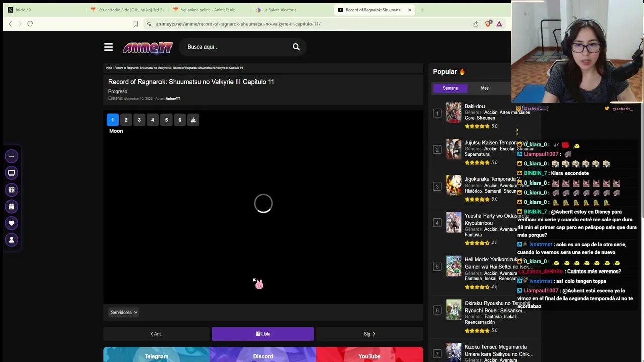The height and width of the screenshot is (362, 644).
Task: Click the AnimeYT author link
Action: [x=173, y=99]
